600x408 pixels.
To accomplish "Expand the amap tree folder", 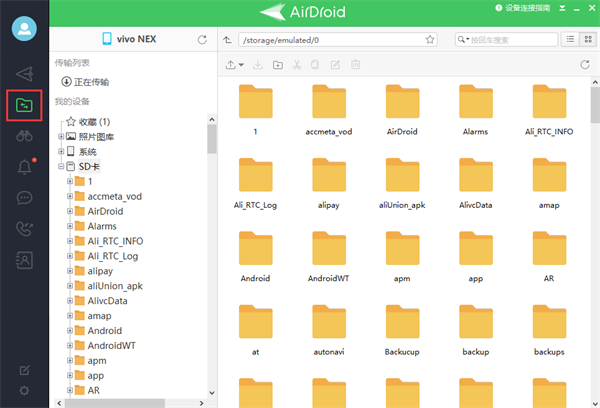I will click(x=70, y=315).
